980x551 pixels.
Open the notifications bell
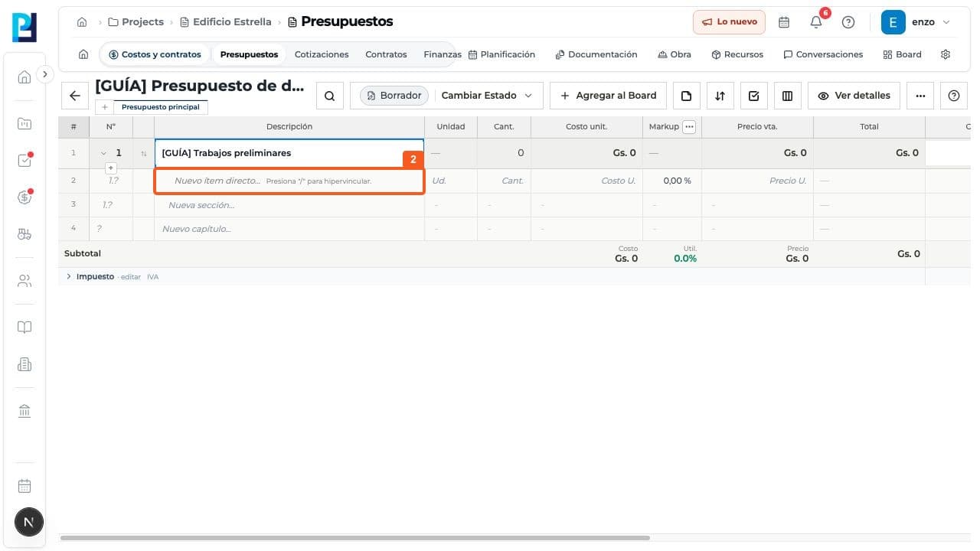point(816,22)
